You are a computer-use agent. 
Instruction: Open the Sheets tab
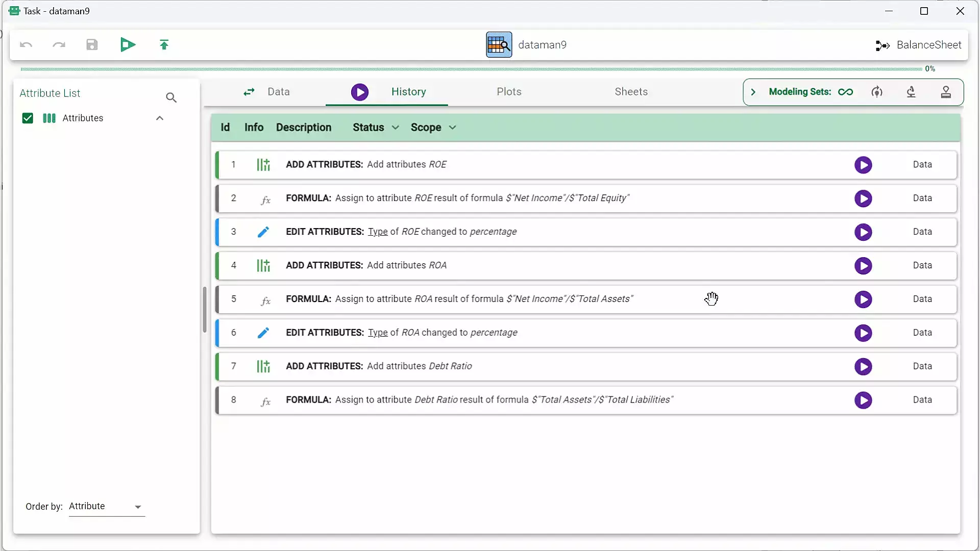pyautogui.click(x=631, y=92)
